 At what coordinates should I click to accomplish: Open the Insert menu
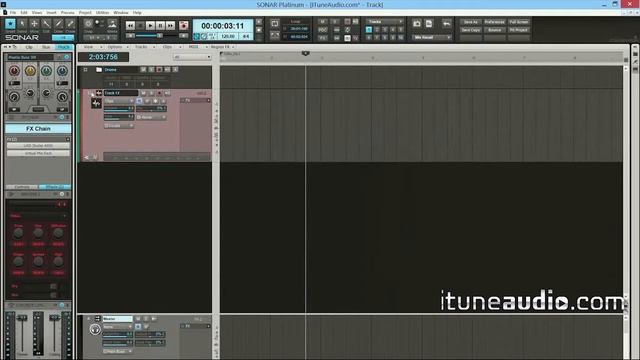[51, 13]
